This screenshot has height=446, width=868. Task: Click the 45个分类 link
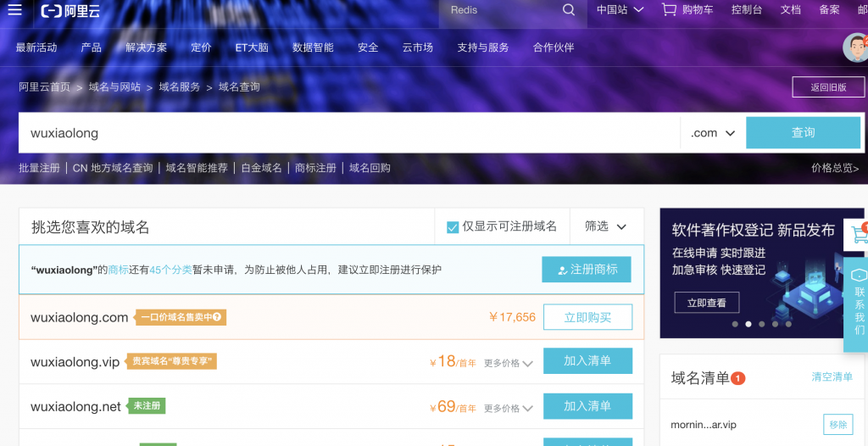pos(170,270)
